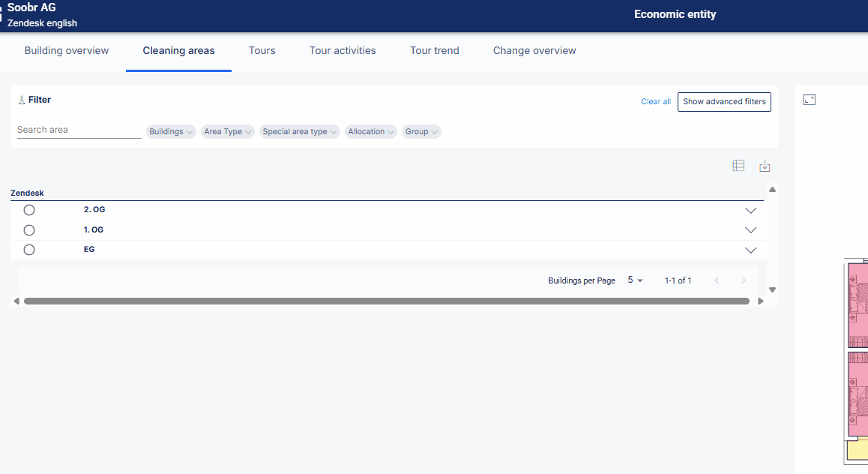Click the Filter funnel icon

pos(22,100)
